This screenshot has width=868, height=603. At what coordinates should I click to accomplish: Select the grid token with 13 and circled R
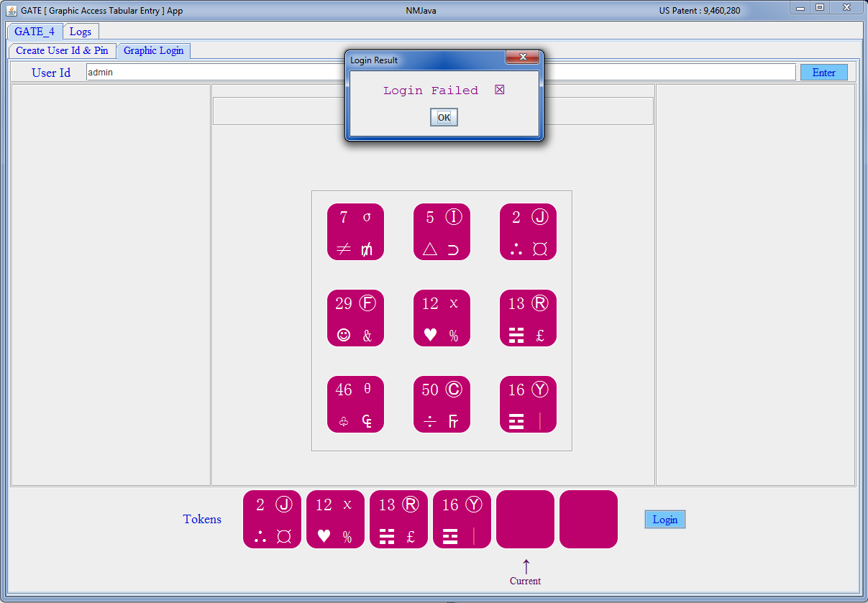[528, 318]
